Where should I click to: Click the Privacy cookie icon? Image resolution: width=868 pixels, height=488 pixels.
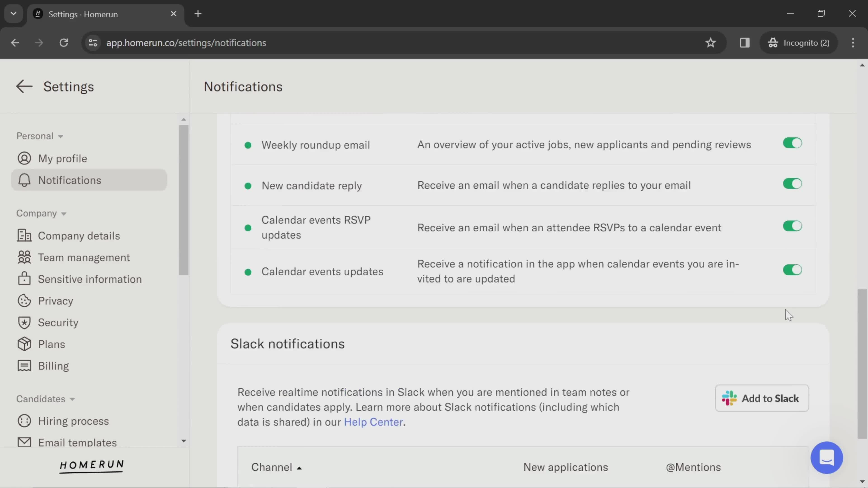24,301
